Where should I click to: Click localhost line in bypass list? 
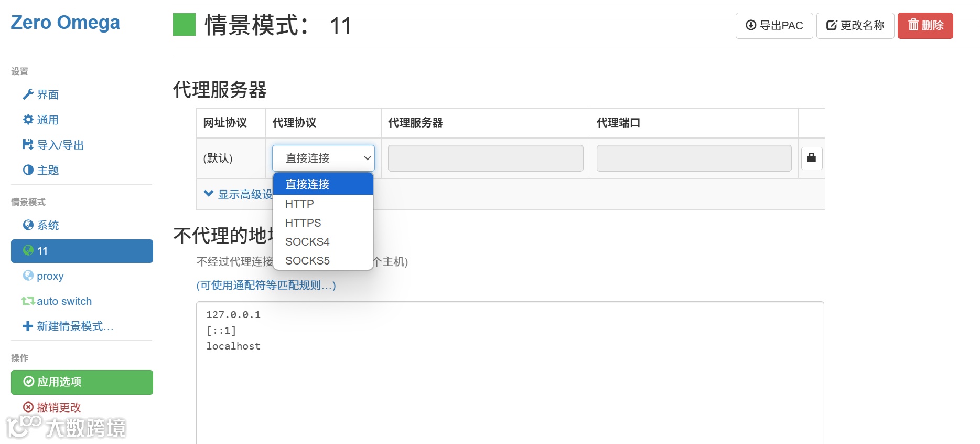pyautogui.click(x=233, y=346)
